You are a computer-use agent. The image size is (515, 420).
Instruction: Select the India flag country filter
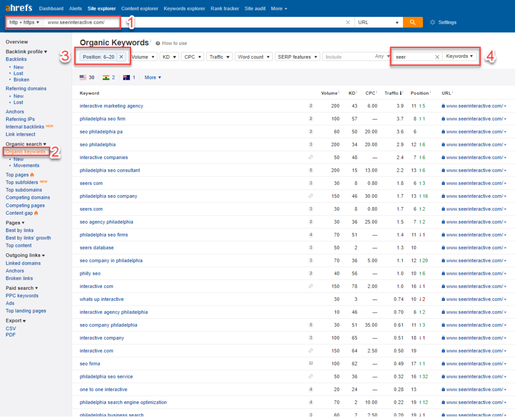(x=106, y=77)
